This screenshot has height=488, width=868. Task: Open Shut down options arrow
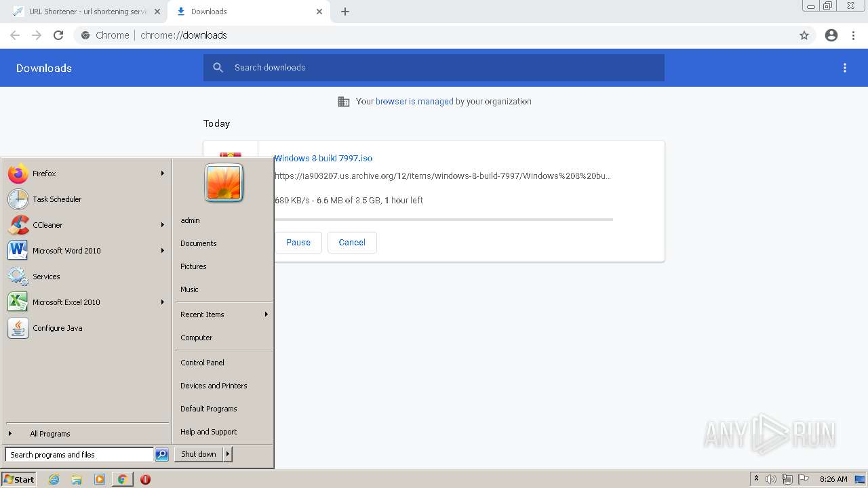pos(228,454)
